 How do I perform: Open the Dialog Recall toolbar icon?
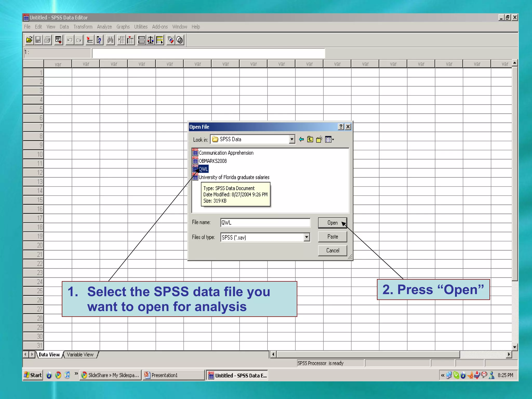coord(58,40)
